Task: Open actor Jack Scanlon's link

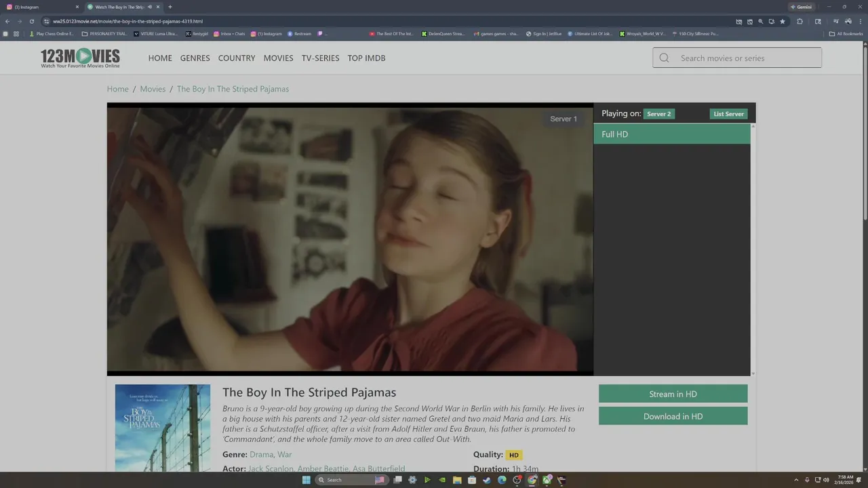Action: tap(271, 469)
